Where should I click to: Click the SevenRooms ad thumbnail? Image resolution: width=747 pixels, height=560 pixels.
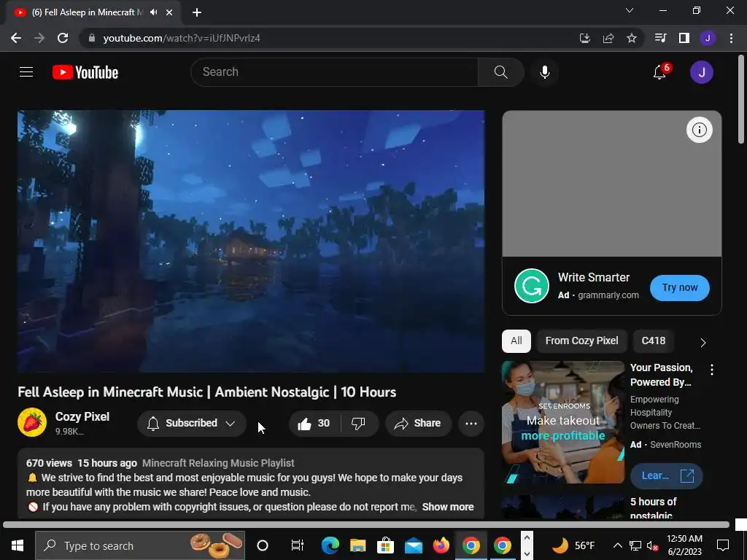[x=563, y=422]
